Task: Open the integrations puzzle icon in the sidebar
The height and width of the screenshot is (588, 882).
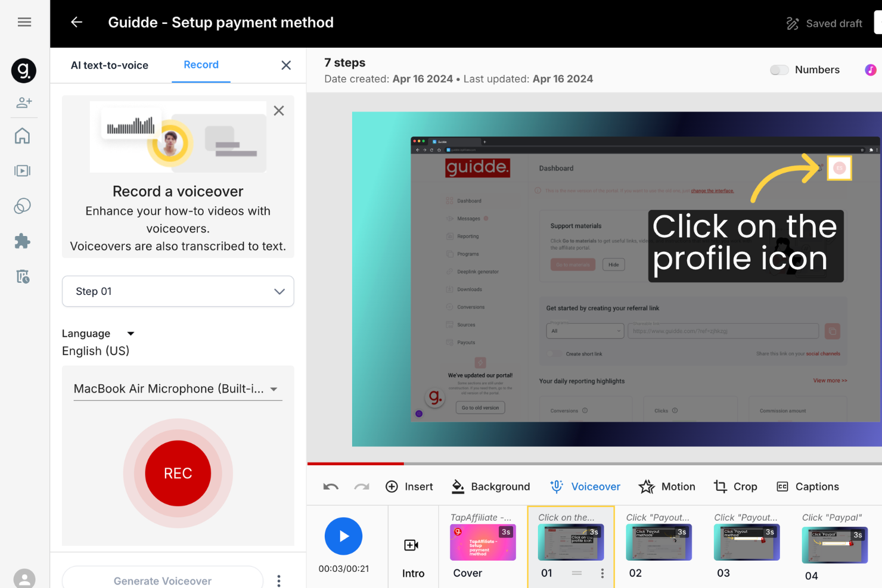Action: (22, 241)
